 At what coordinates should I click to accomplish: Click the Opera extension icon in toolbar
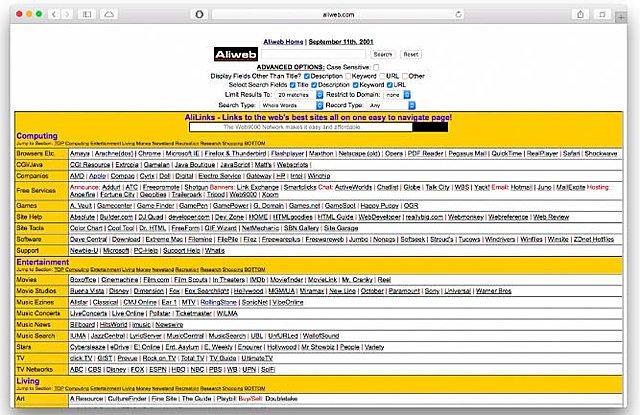(199, 14)
